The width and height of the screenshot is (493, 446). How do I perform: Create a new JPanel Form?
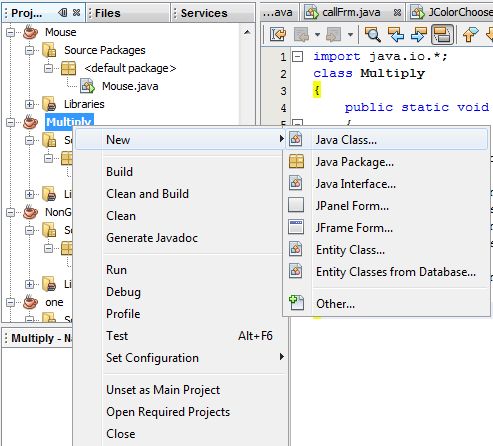click(386, 206)
